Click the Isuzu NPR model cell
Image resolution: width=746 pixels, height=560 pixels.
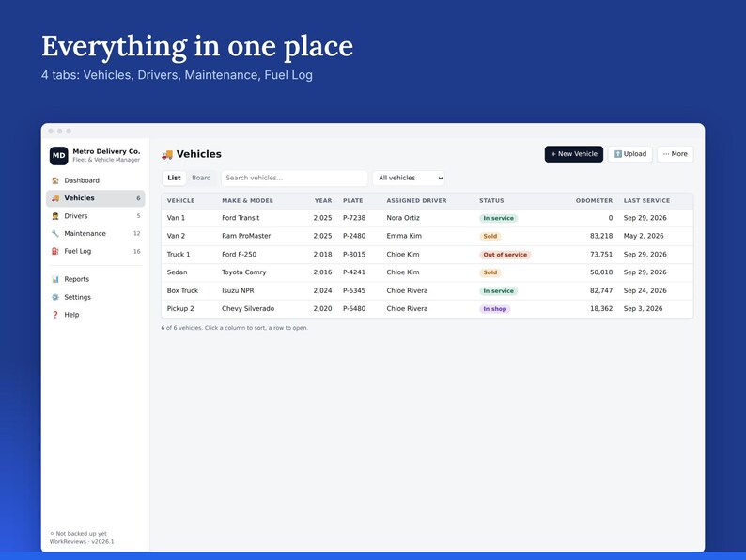pyautogui.click(x=238, y=290)
